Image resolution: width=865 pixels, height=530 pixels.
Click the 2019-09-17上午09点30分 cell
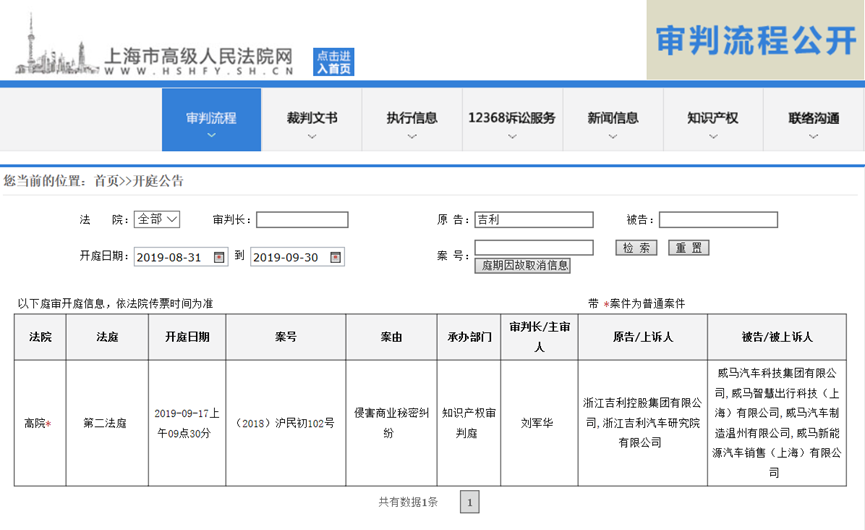tap(186, 424)
